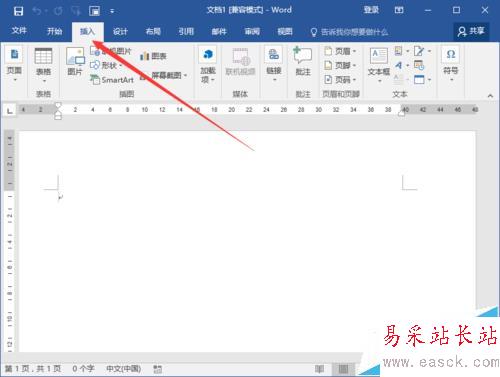Click the language indicator 中文(中国)
The width and height of the screenshot is (500, 377).
pos(123,369)
